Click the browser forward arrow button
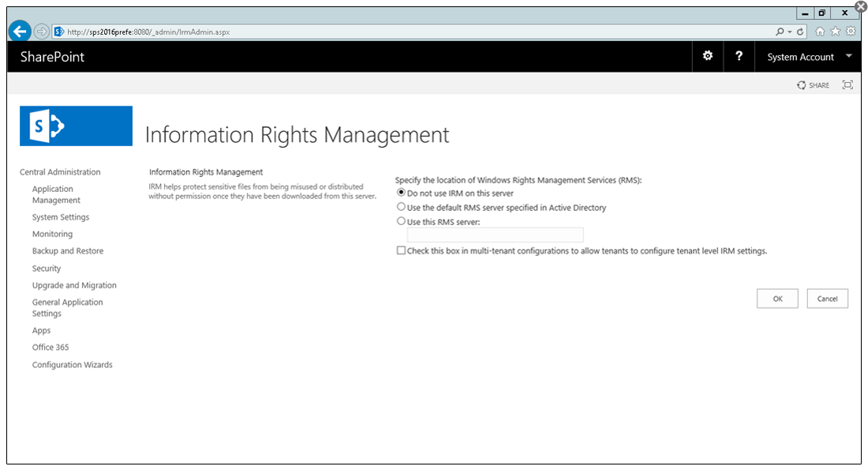The width and height of the screenshot is (868, 470). click(x=42, y=32)
